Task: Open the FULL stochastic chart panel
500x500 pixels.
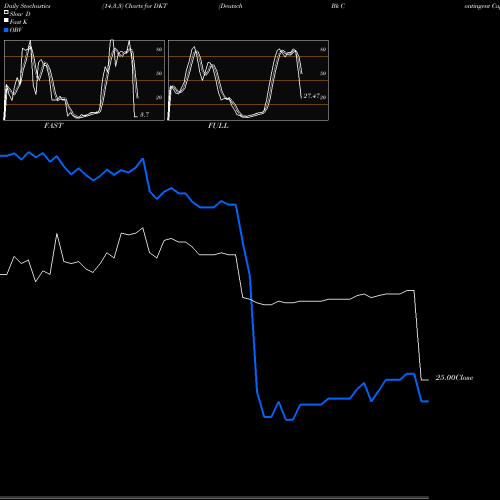Action: [248, 80]
